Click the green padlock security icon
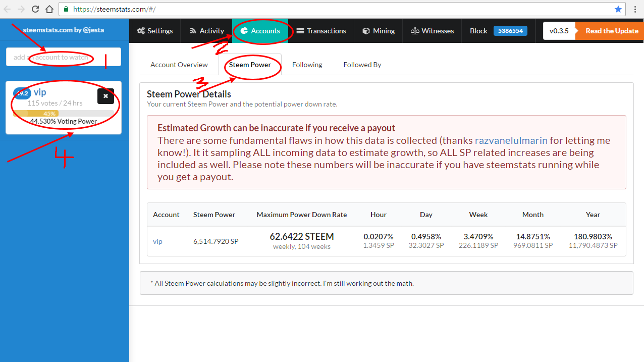The width and height of the screenshot is (644, 362). [x=66, y=9]
